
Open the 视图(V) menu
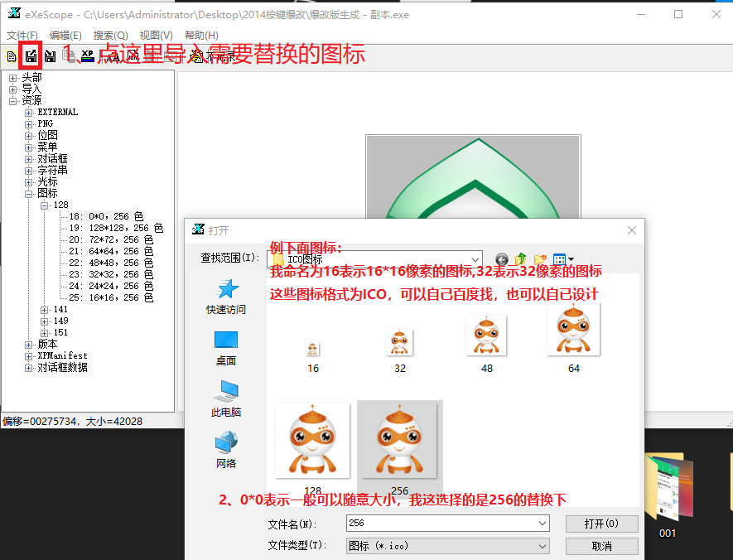(154, 35)
